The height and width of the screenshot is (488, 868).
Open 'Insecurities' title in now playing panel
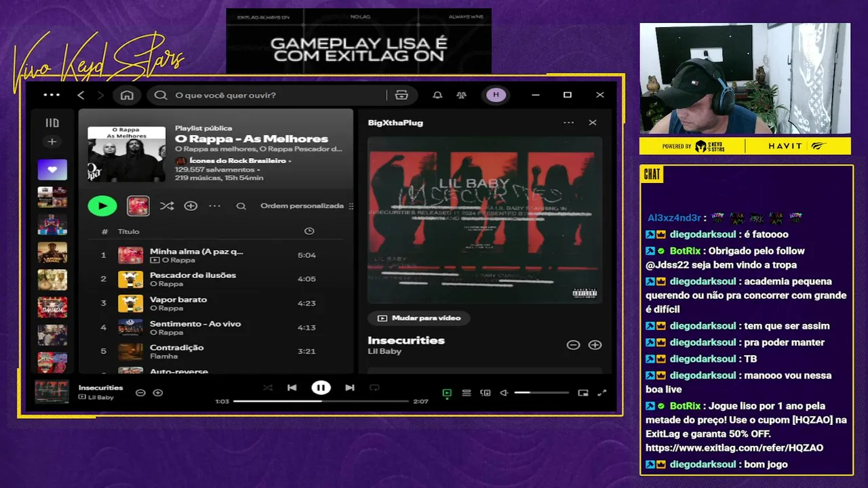point(406,340)
